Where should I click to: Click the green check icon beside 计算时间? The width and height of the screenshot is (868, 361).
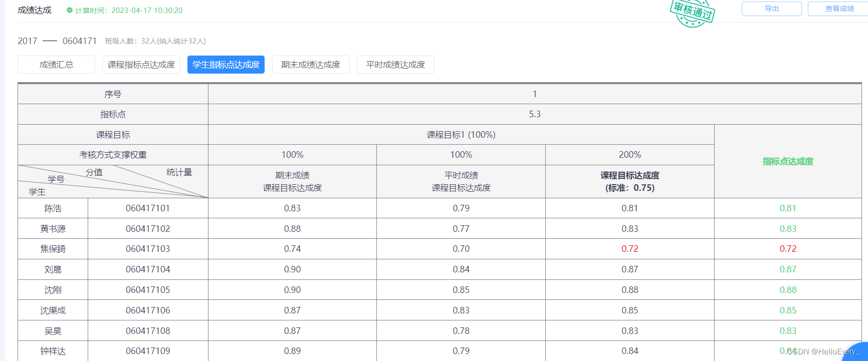(x=70, y=10)
